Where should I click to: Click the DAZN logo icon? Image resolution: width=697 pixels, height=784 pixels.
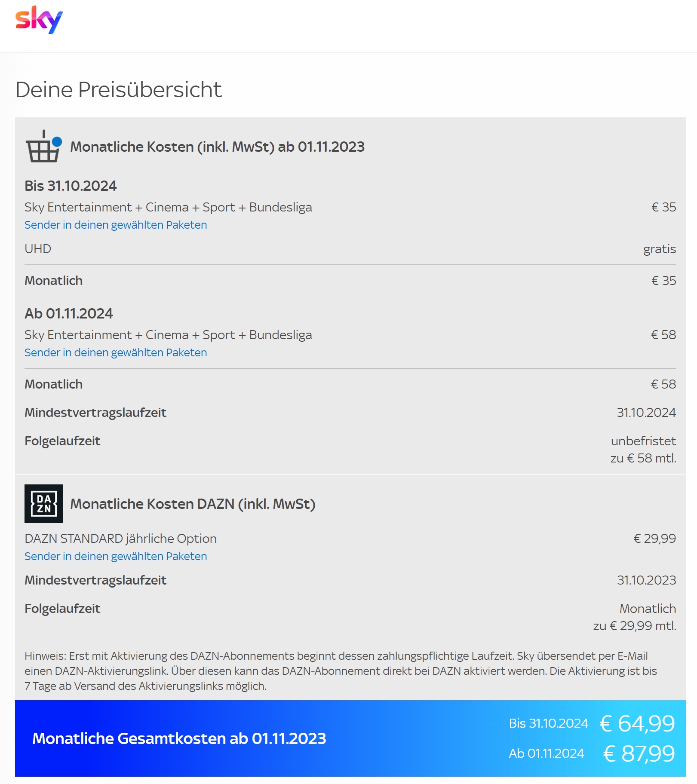coord(44,504)
